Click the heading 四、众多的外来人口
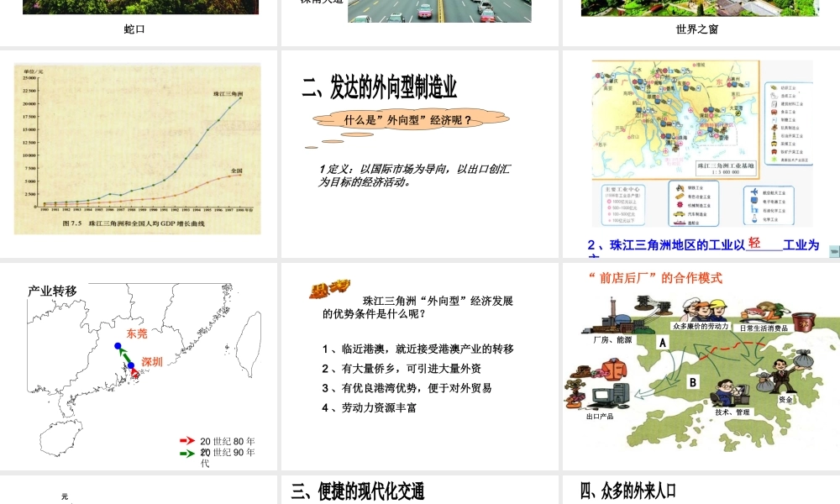The width and height of the screenshot is (840, 504). coord(627,490)
